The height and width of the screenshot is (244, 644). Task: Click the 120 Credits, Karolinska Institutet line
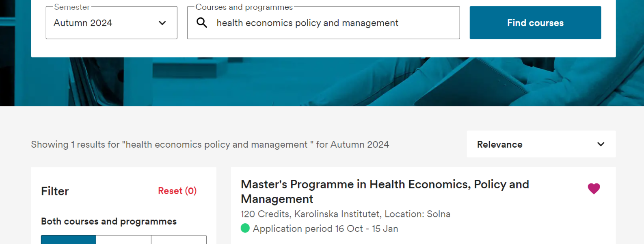pyautogui.click(x=346, y=214)
